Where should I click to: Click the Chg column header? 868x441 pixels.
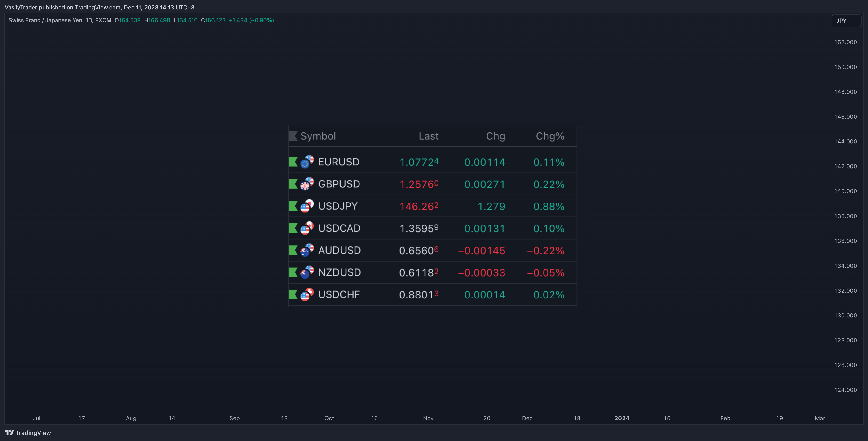495,136
